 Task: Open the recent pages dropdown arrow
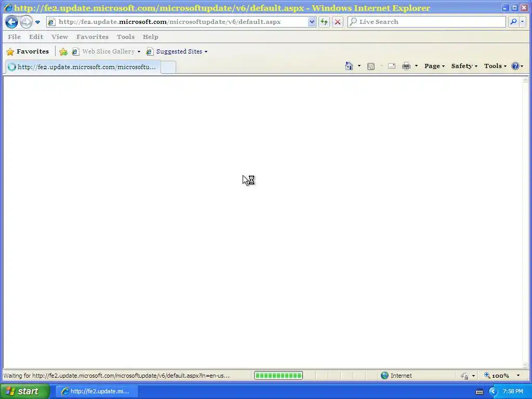tap(37, 22)
